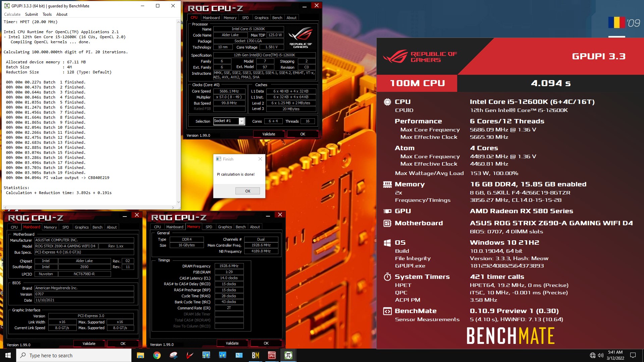Switch to ROG CPU-Z via taskbar icon
Viewport: 644px width, 362px height.
(x=272, y=355)
